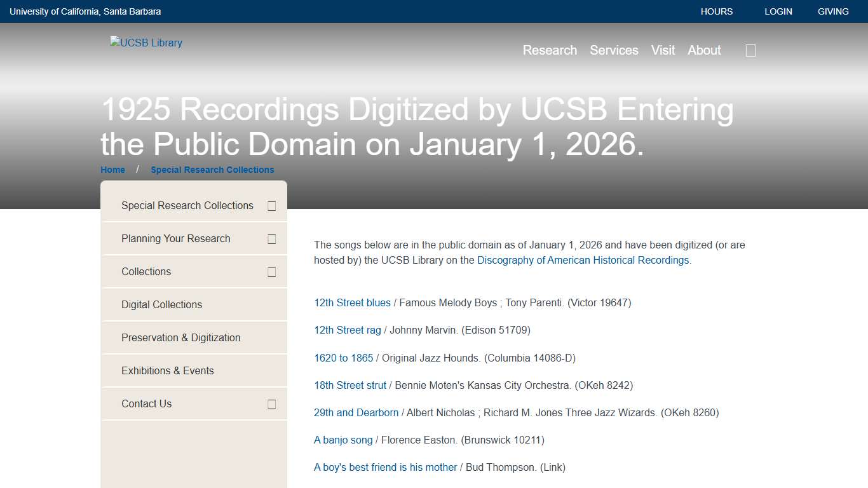Open the Visit menu
Viewport: 868px width, 488px height.
pos(663,50)
